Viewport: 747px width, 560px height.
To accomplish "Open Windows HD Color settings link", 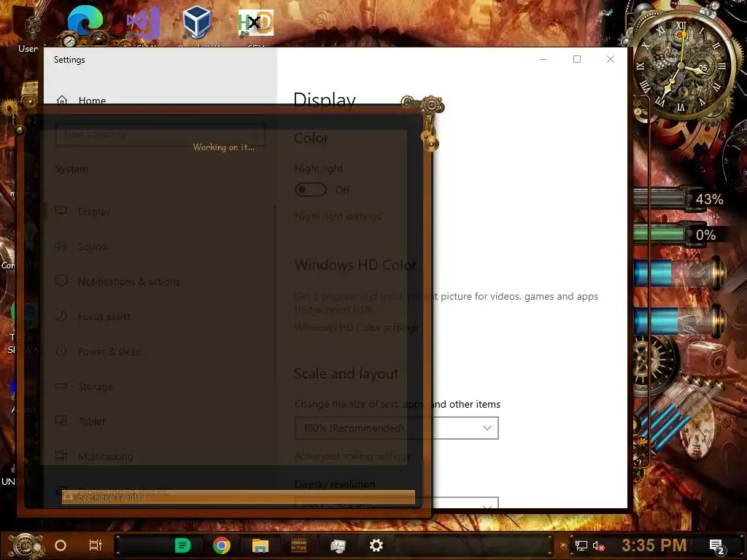I will (x=356, y=327).
